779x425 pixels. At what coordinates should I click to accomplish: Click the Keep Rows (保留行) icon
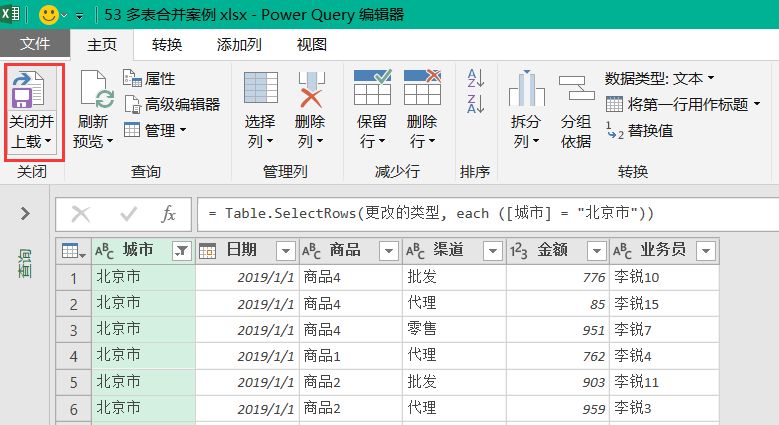pos(373,88)
